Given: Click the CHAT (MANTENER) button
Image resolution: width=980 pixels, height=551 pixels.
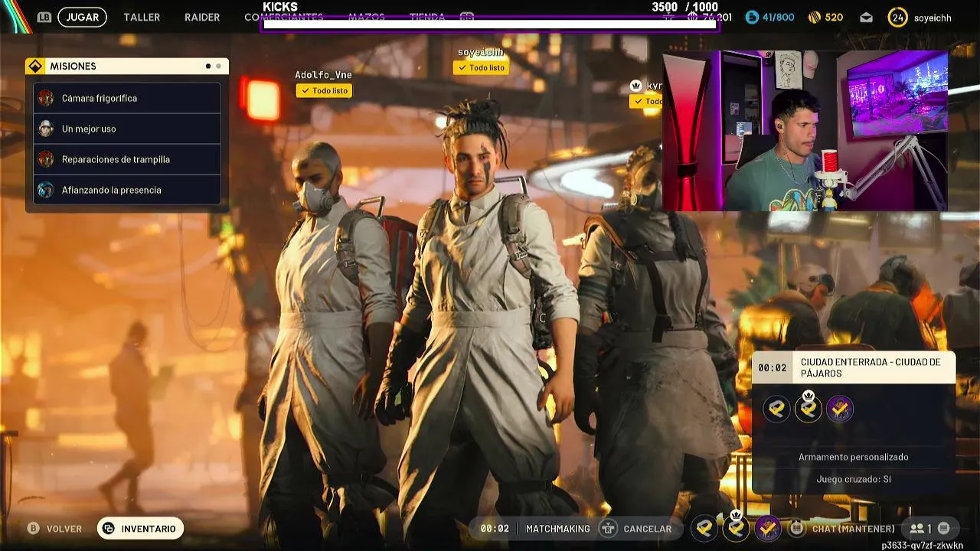Looking at the screenshot, I should tap(853, 529).
